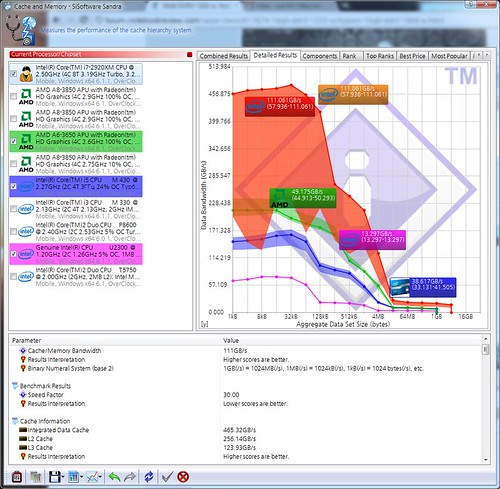The height and width of the screenshot is (489, 500).
Task: Switch to the Top Ranks tab
Action: (x=380, y=56)
